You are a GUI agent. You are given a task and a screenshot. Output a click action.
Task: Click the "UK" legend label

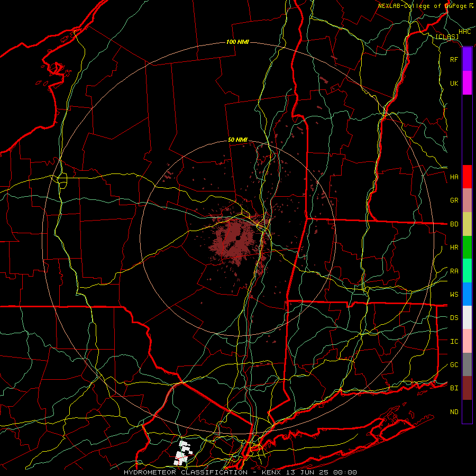[x=454, y=83]
